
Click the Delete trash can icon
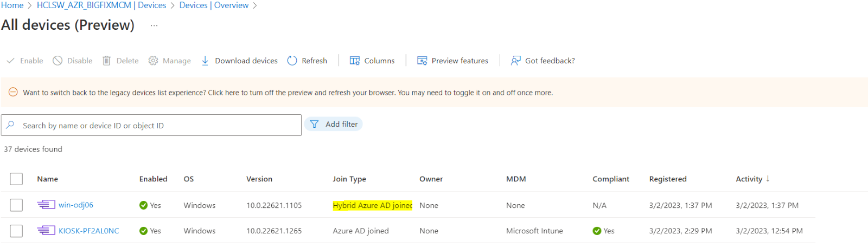pos(107,61)
